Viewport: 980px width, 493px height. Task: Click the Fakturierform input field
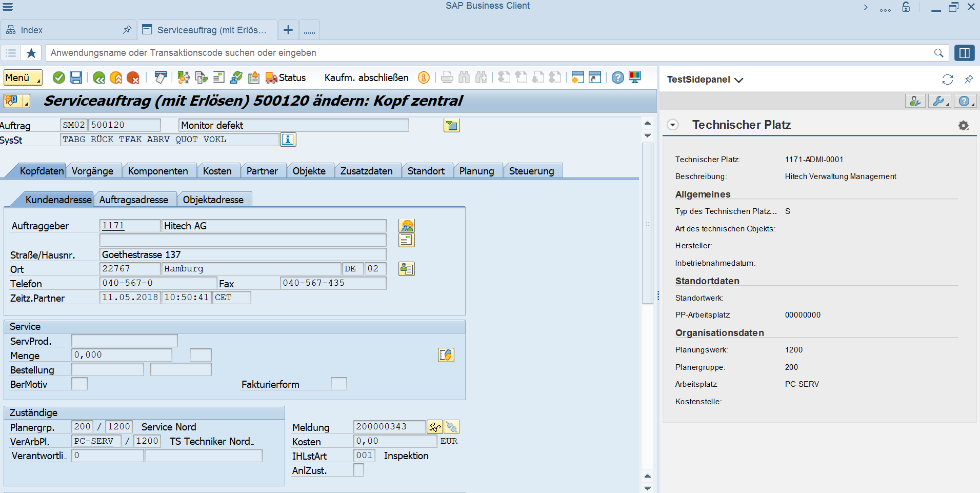click(339, 384)
